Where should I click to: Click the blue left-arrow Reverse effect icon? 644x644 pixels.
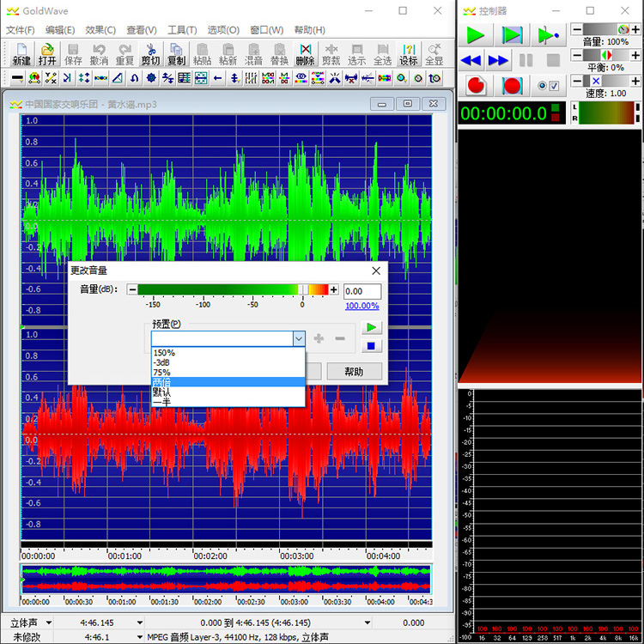pos(218,78)
